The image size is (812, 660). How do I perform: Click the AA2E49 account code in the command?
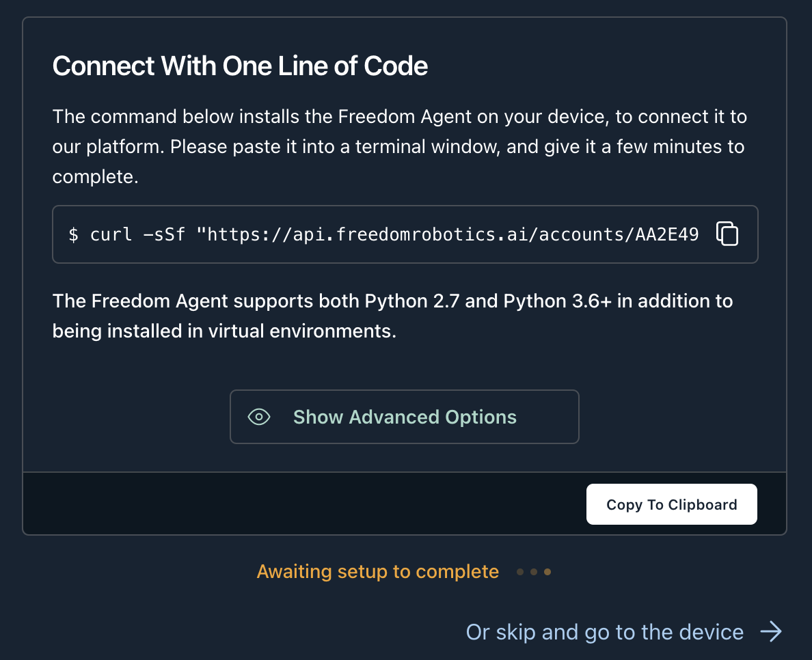pyautogui.click(x=667, y=235)
